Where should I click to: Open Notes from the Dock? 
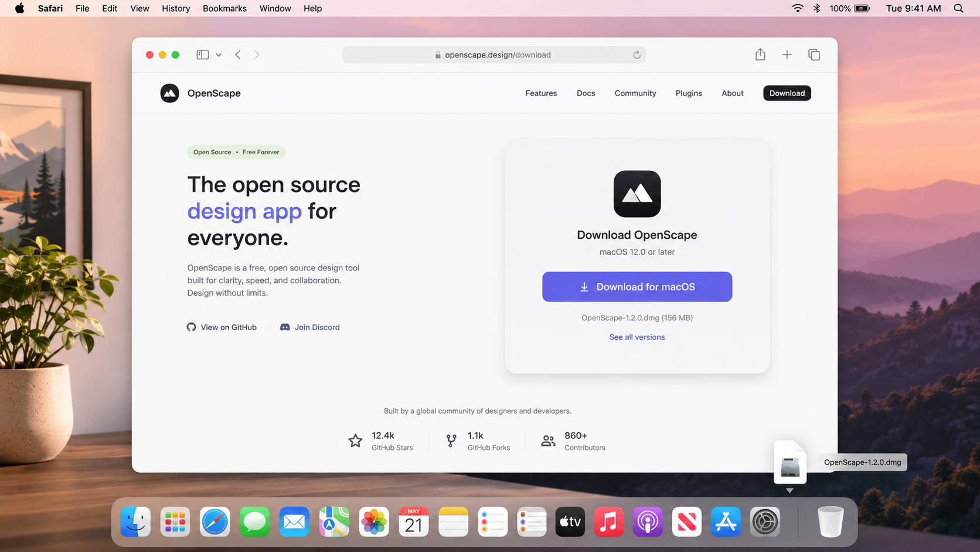453,521
